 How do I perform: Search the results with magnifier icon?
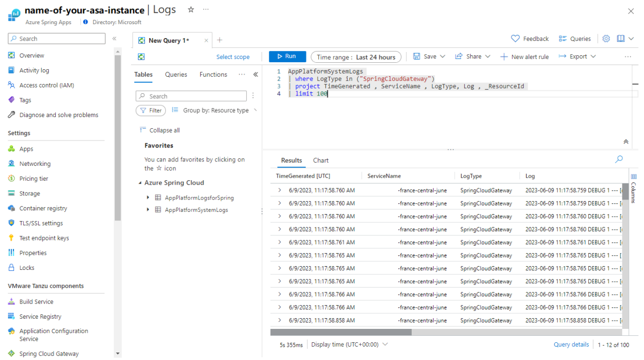pyautogui.click(x=619, y=159)
